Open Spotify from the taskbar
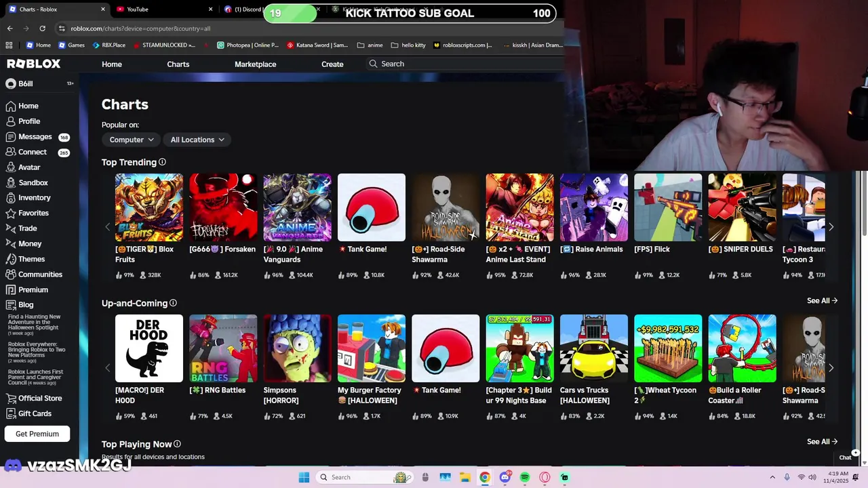Image resolution: width=868 pixels, height=488 pixels. tap(525, 477)
